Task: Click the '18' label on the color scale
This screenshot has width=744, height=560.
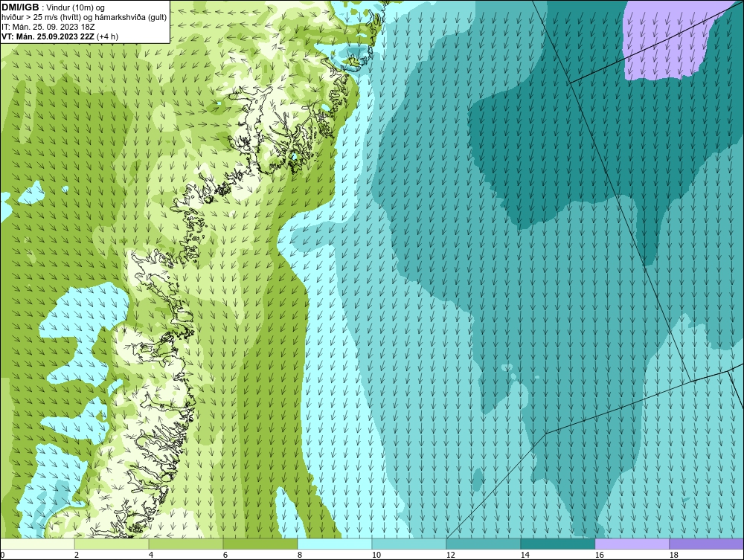Action: 674,555
